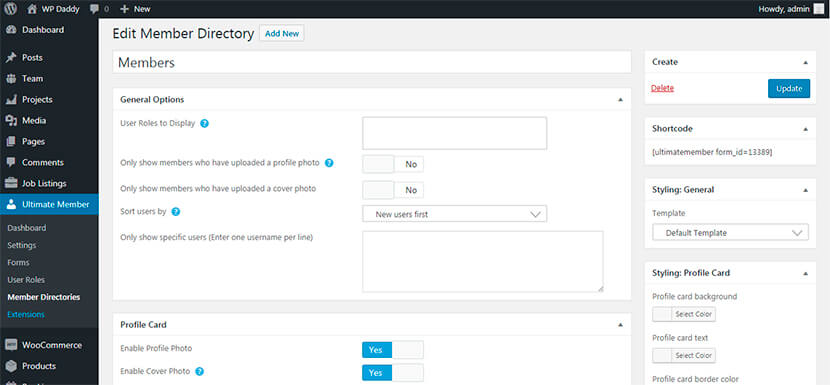
Task: Open the Template dropdown
Action: coord(730,232)
